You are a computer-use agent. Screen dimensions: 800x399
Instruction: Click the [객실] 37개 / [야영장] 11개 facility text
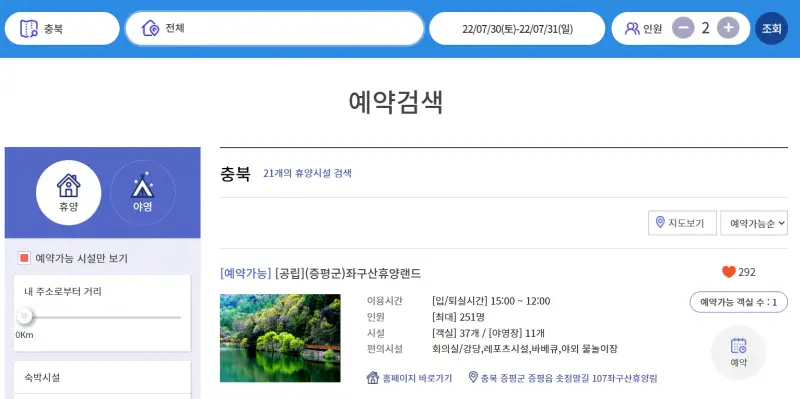(x=488, y=333)
